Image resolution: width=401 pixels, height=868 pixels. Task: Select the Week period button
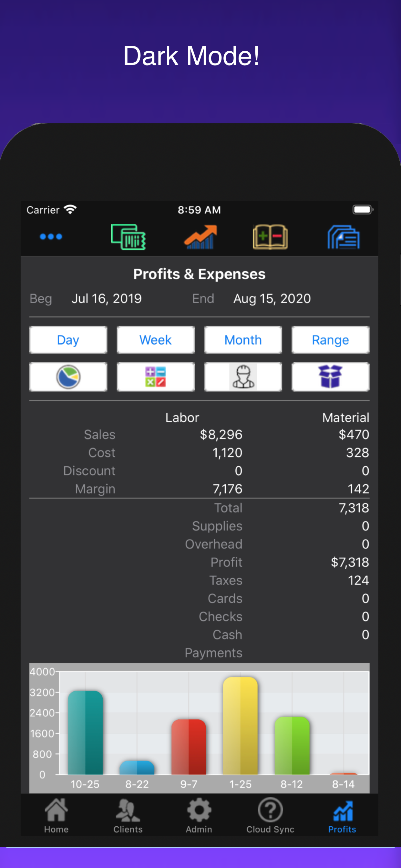pos(156,340)
